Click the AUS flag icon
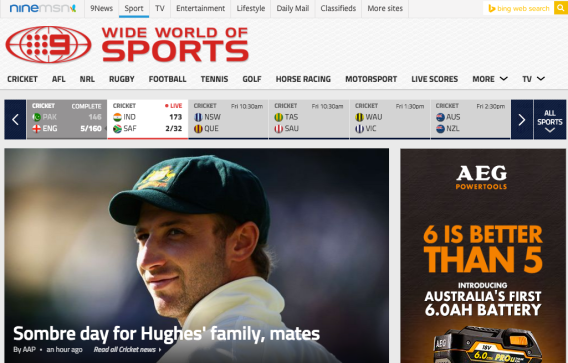The height and width of the screenshot is (363, 568). click(440, 117)
